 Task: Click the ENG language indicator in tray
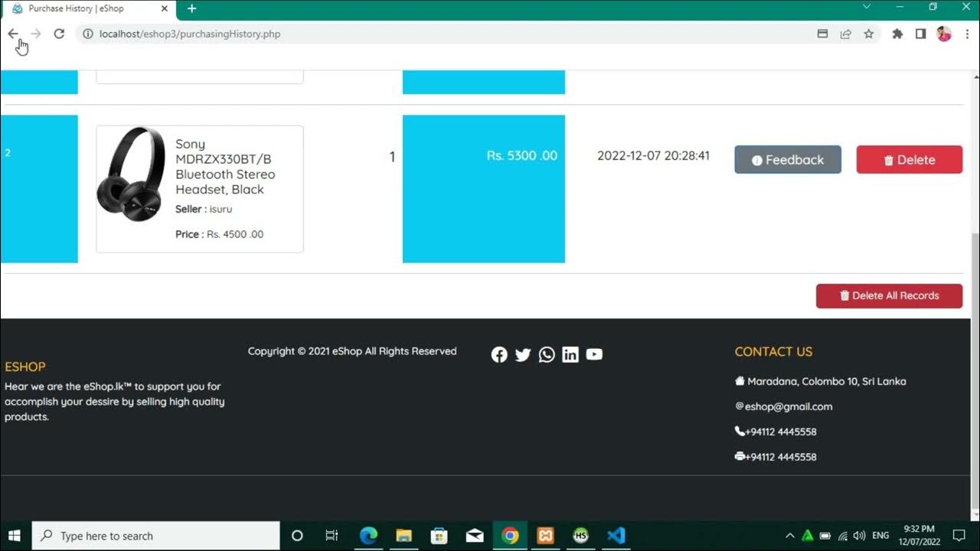coord(880,536)
